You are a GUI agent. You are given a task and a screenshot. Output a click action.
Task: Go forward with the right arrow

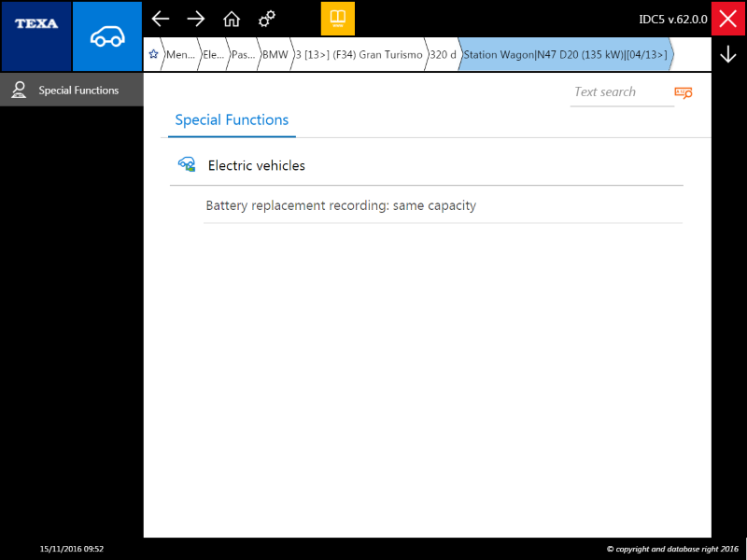pyautogui.click(x=196, y=19)
